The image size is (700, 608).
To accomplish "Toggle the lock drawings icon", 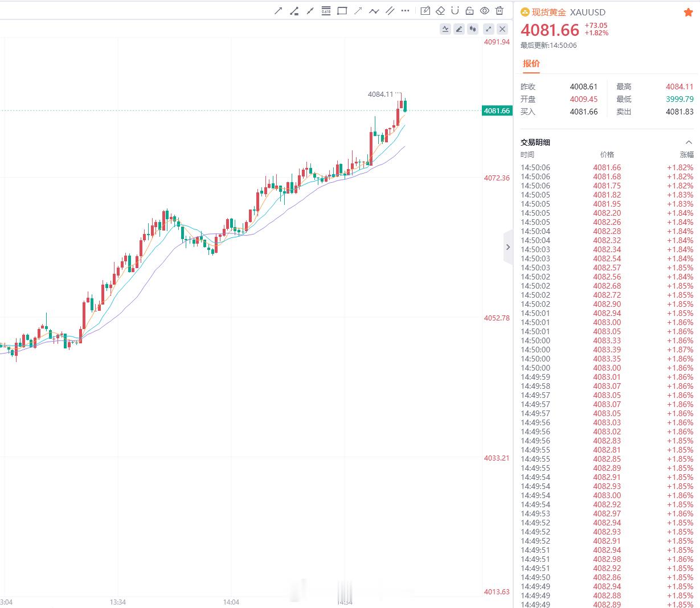I will point(469,11).
